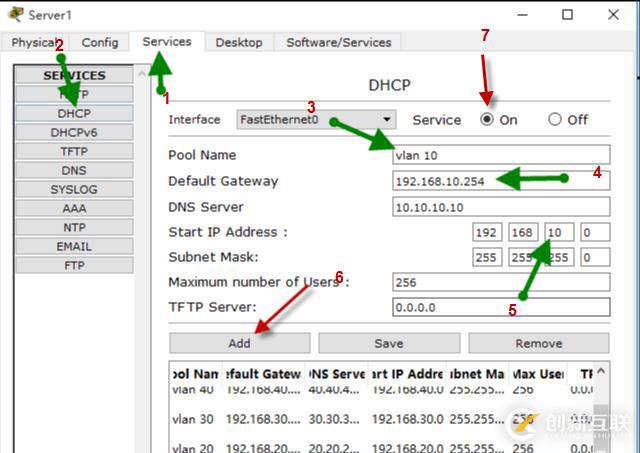The image size is (640, 453).
Task: Switch to Software/Services tab
Action: pyautogui.click(x=338, y=42)
